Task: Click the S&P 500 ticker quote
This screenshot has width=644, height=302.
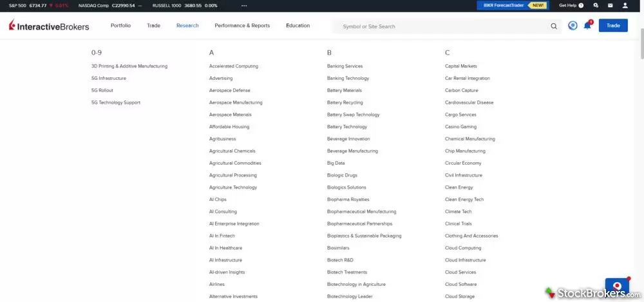Action: click(39, 6)
